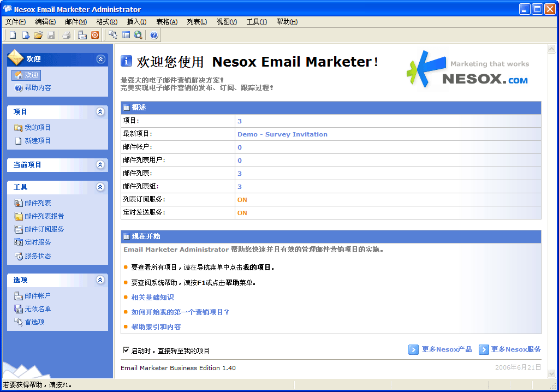Open the 工具(T) menu

coord(256,22)
